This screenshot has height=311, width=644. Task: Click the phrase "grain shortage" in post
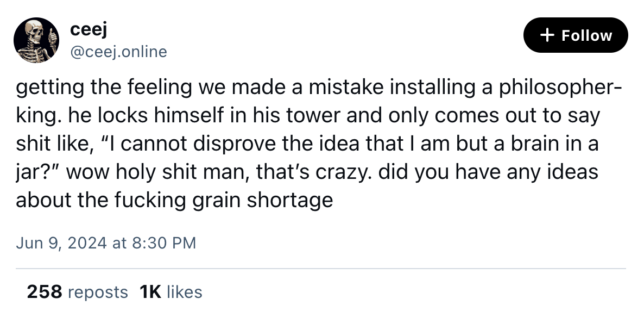click(x=262, y=201)
